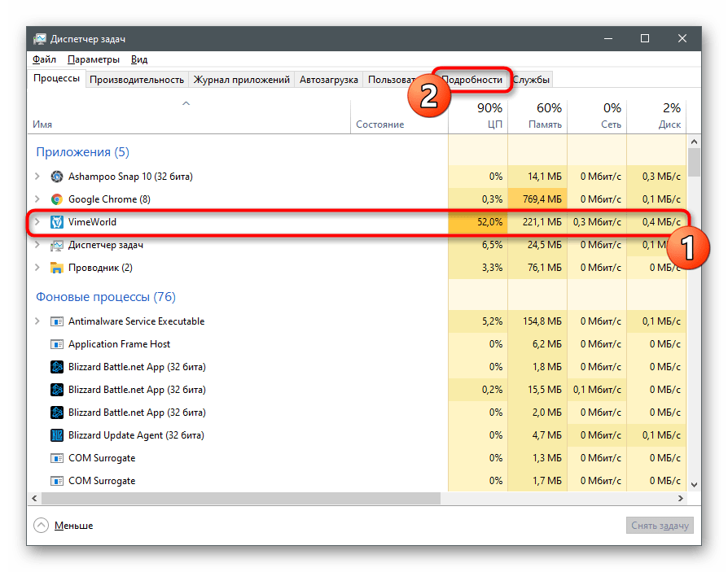The width and height of the screenshot is (728, 572).
Task: Click the 2,0 МБ Blizzard Battle.net App icon
Action: 57,413
